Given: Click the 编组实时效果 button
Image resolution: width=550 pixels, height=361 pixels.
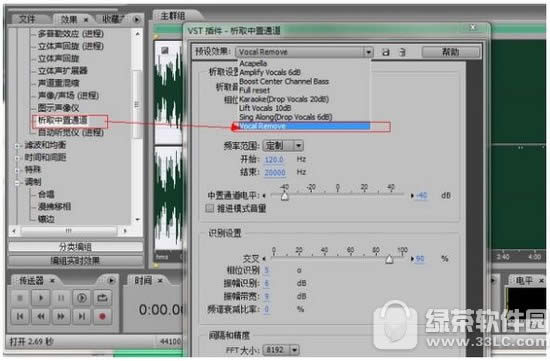Looking at the screenshot, I should (x=75, y=260).
